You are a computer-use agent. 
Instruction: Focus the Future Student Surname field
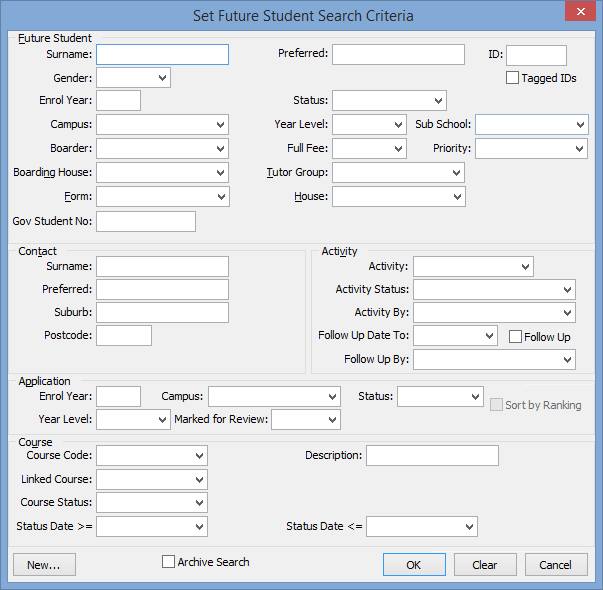pos(162,55)
